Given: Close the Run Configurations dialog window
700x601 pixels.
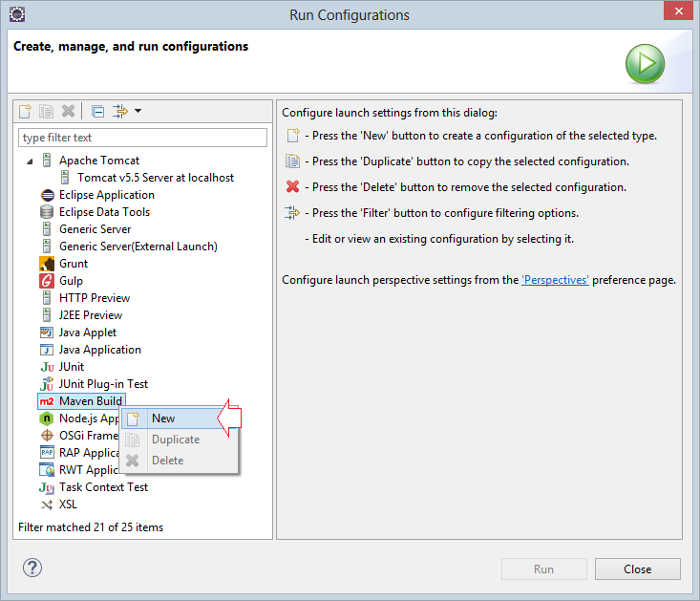Looking at the screenshot, I should (678, 11).
